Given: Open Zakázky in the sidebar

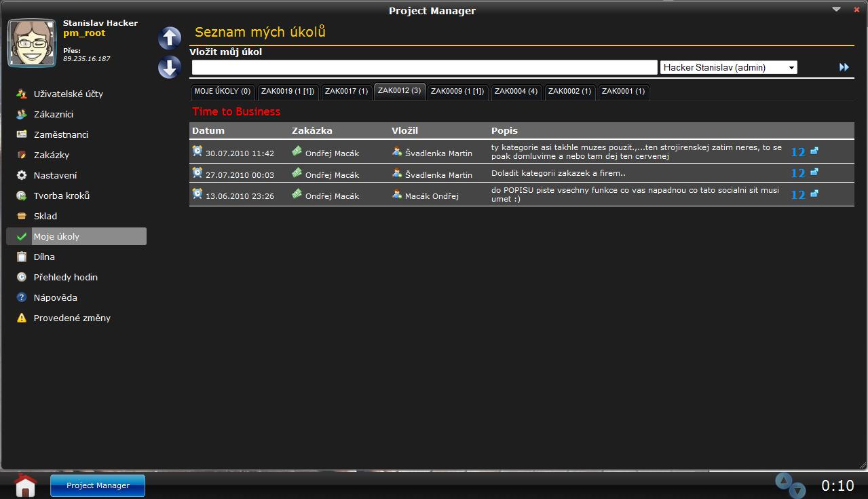Looking at the screenshot, I should tap(52, 155).
